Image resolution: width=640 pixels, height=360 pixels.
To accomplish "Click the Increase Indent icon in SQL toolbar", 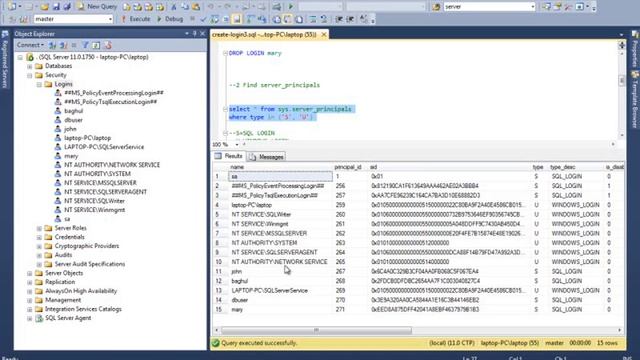I will pyautogui.click(x=350, y=19).
